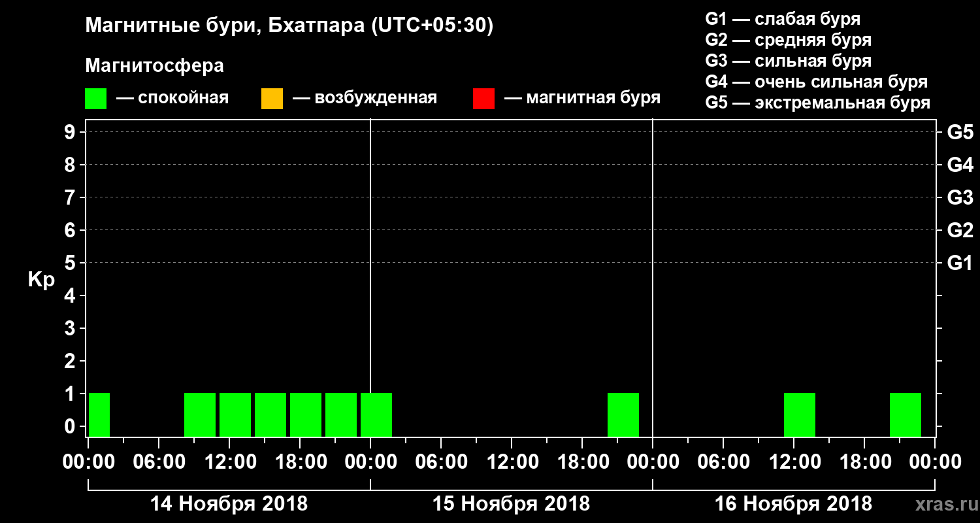
Task: Click right axis label G5
Action: point(960,132)
